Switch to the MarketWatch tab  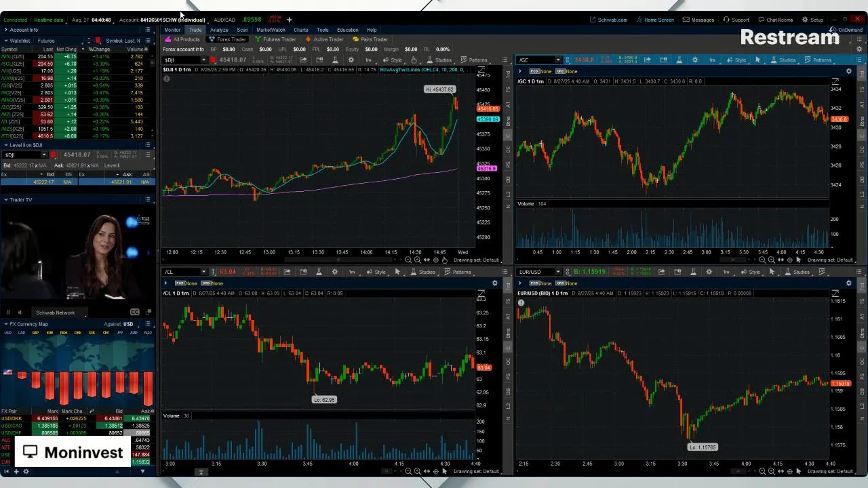(271, 30)
